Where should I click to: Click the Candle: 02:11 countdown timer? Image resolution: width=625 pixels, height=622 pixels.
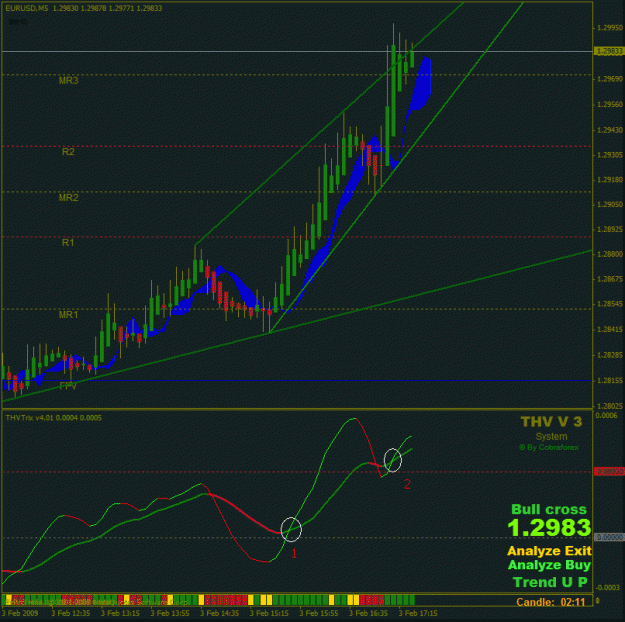click(551, 602)
